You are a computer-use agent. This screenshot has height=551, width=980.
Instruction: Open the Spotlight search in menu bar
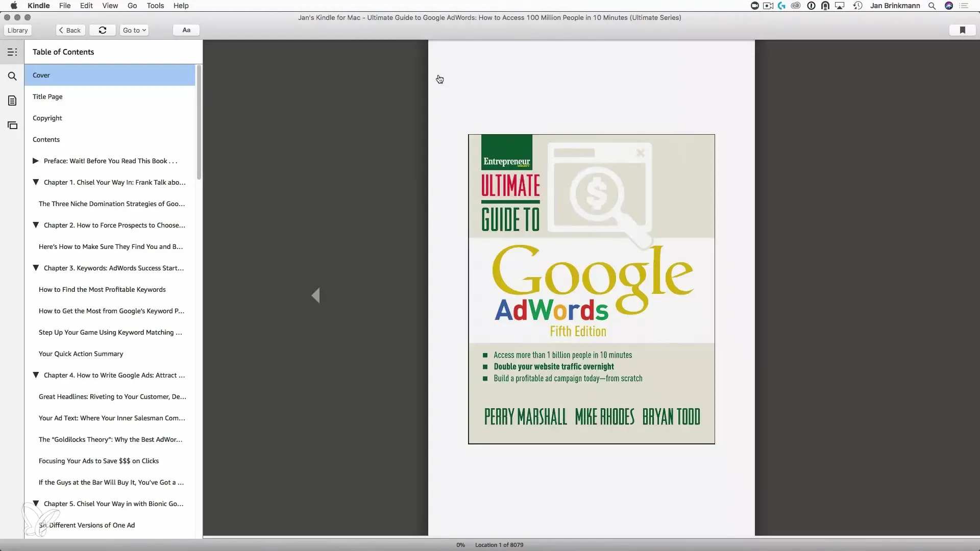click(x=932, y=6)
